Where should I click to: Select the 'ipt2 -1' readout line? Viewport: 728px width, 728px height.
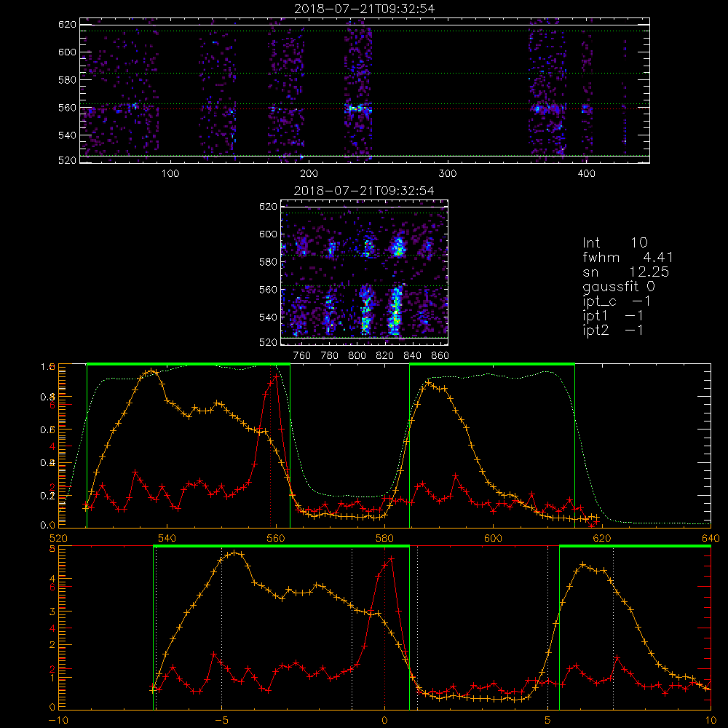click(613, 330)
